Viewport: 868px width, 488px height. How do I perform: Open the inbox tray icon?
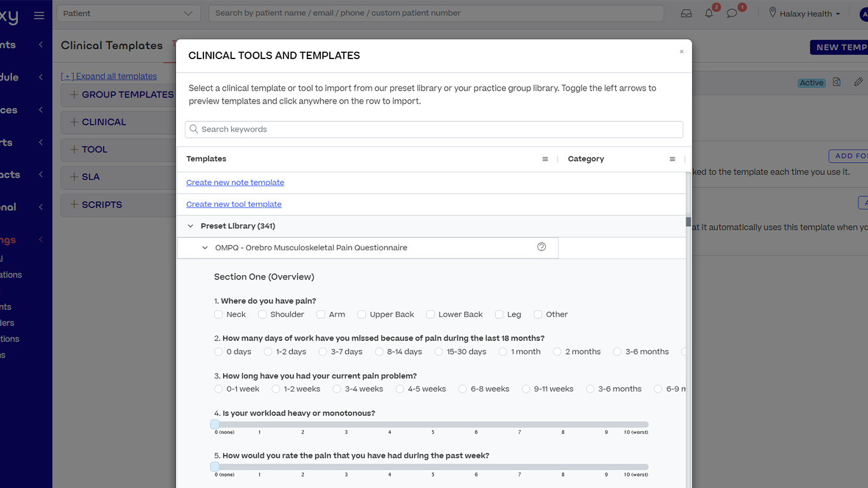686,13
